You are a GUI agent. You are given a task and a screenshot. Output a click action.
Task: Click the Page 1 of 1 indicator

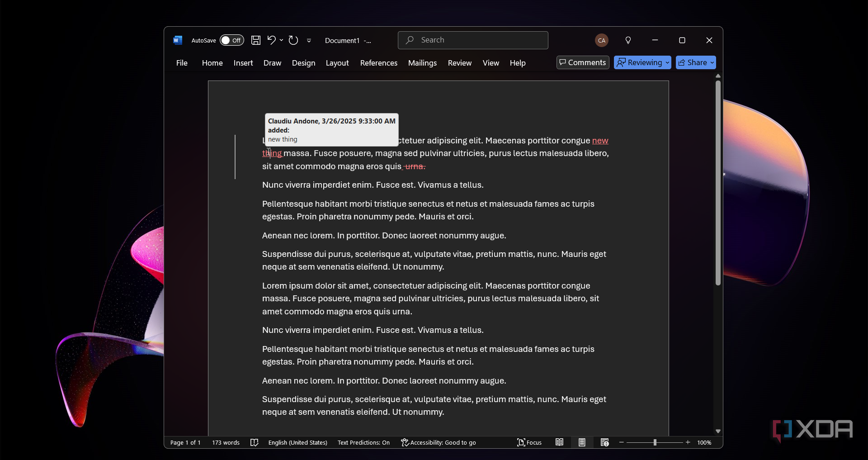tap(185, 442)
